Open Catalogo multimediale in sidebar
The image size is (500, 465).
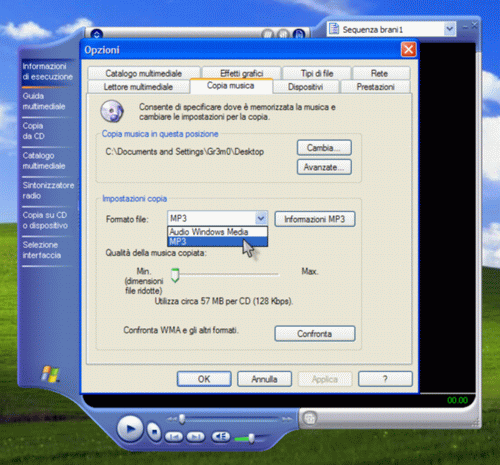click(x=44, y=161)
